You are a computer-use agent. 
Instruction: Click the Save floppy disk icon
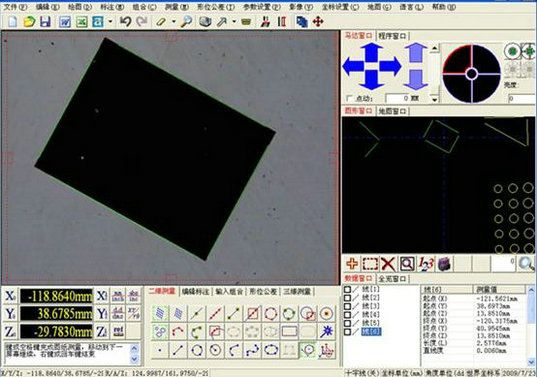click(45, 22)
